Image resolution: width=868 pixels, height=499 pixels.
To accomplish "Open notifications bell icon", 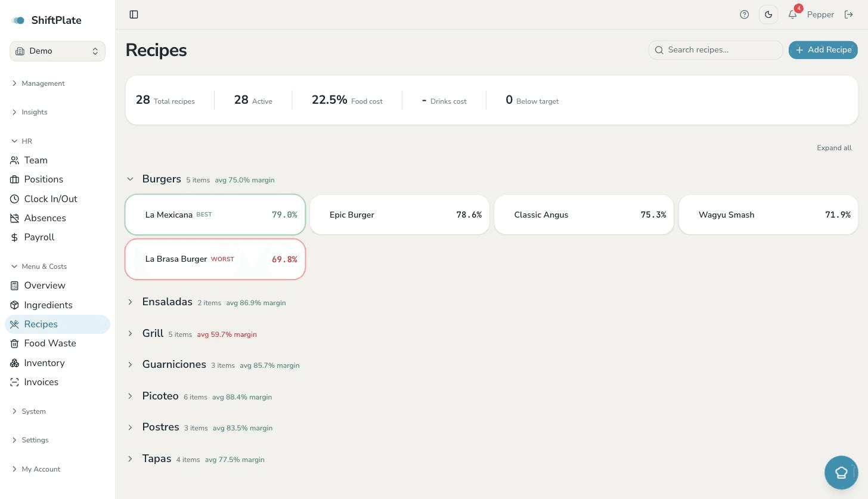I will tap(792, 14).
